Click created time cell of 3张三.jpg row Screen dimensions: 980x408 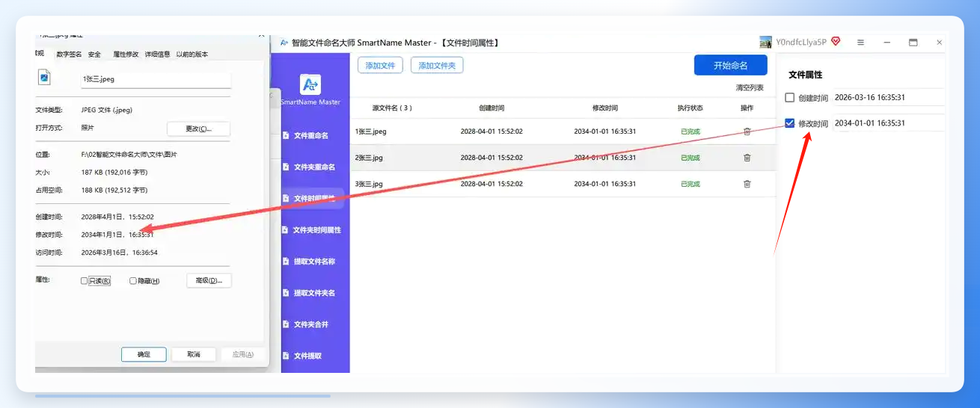(491, 184)
